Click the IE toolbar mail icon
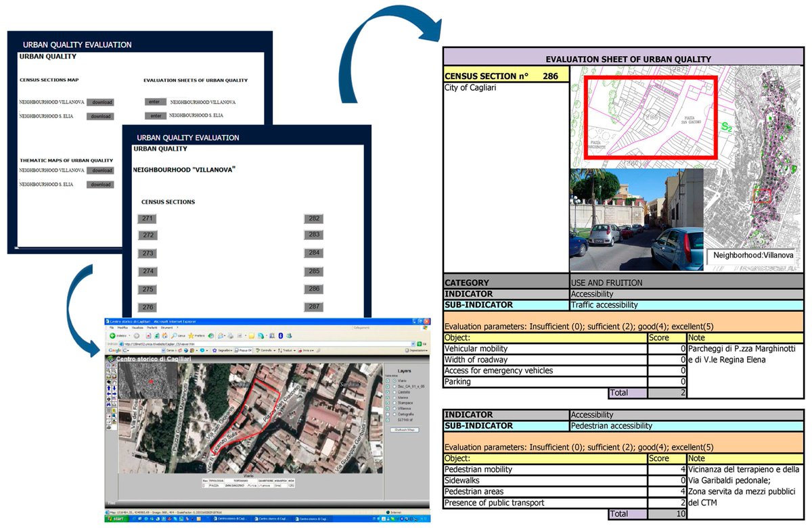The width and height of the screenshot is (812, 528). (221, 336)
